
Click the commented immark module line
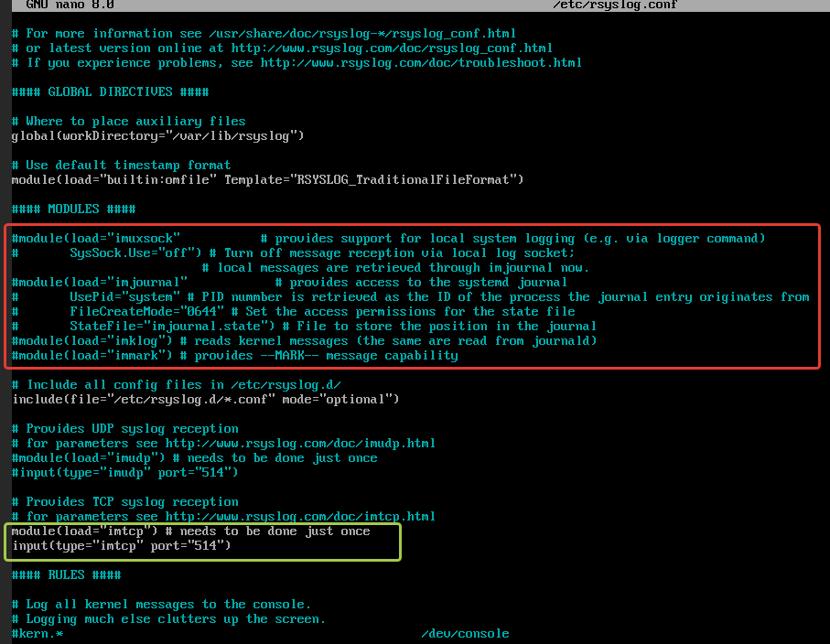click(234, 356)
